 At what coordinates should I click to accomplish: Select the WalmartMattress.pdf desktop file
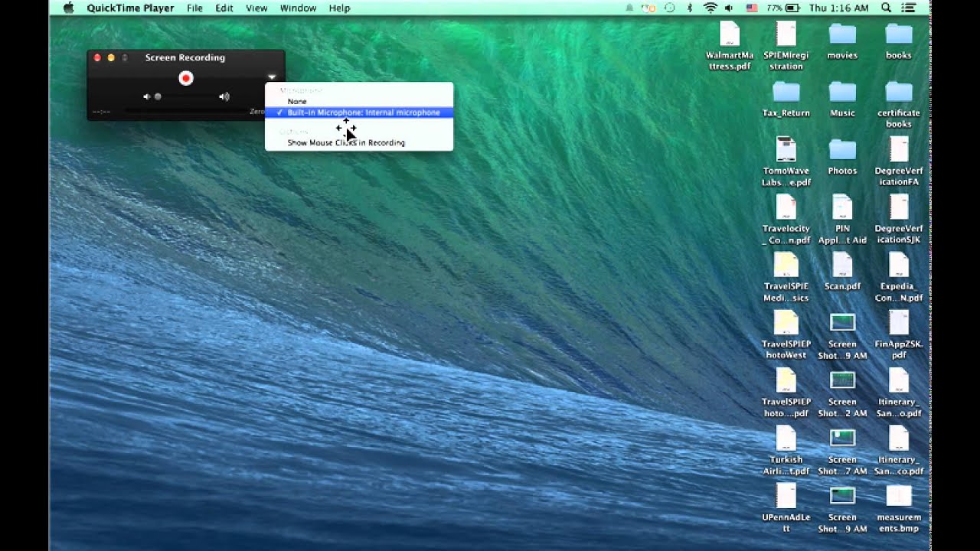(x=730, y=45)
